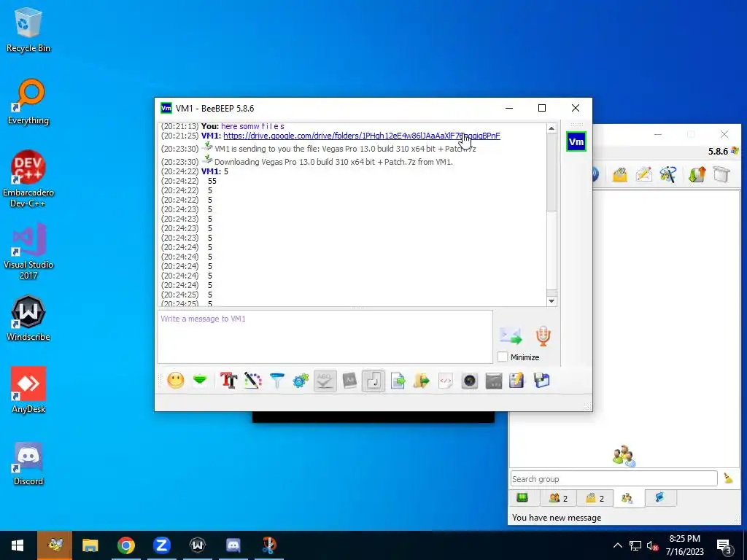Select the Everything desktop shortcut

[28, 102]
